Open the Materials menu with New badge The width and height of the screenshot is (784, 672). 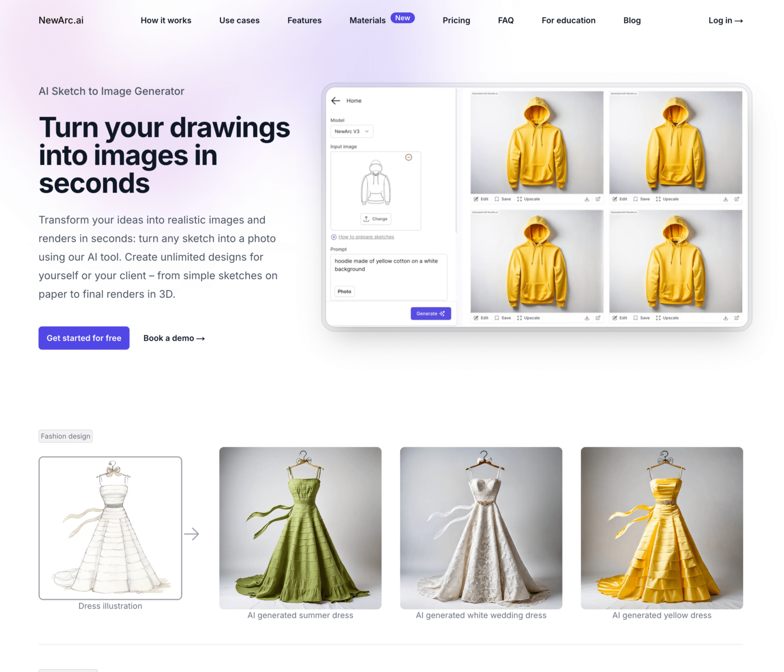(367, 20)
